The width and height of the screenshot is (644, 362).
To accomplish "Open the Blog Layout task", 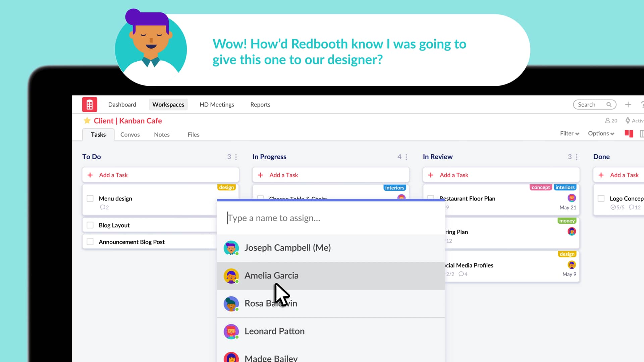I will 114,225.
